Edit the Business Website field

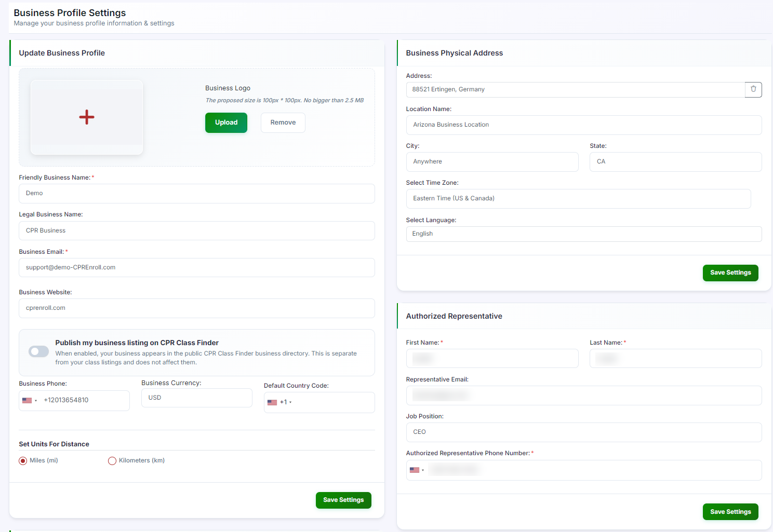[x=197, y=308]
